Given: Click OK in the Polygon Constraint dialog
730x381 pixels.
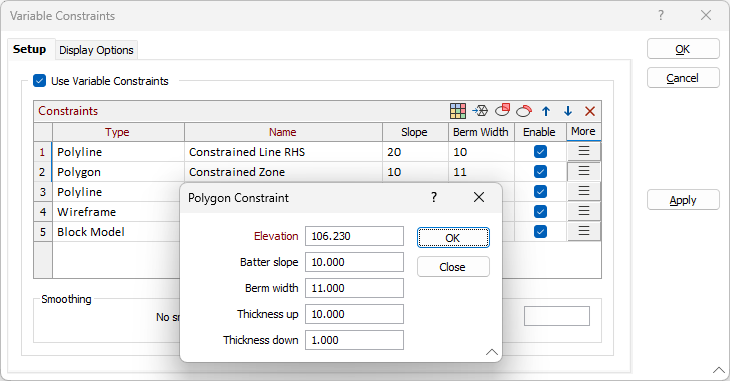Looking at the screenshot, I should click(x=453, y=238).
